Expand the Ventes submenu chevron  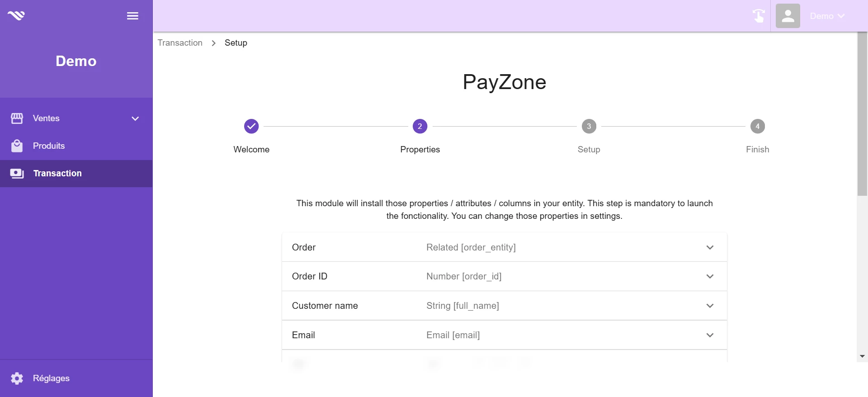(135, 118)
